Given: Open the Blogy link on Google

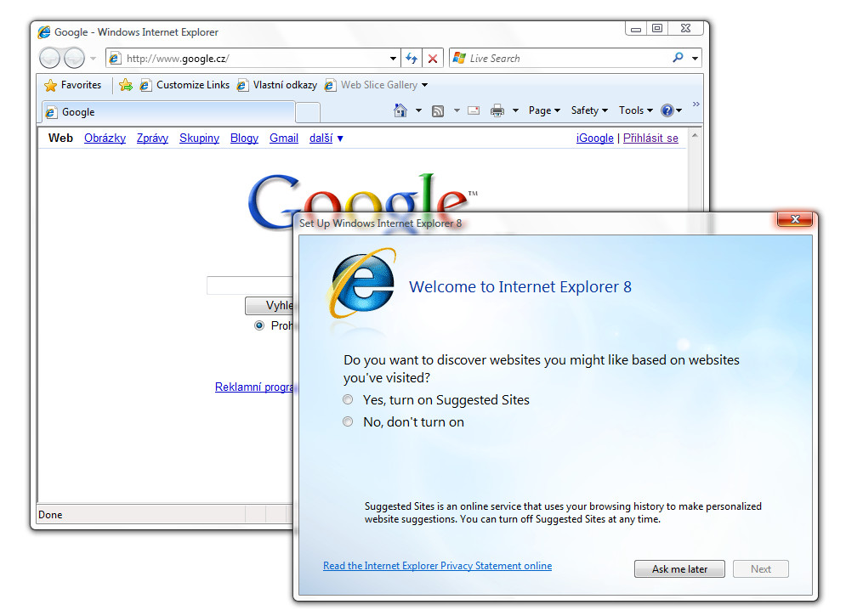Looking at the screenshot, I should [244, 138].
